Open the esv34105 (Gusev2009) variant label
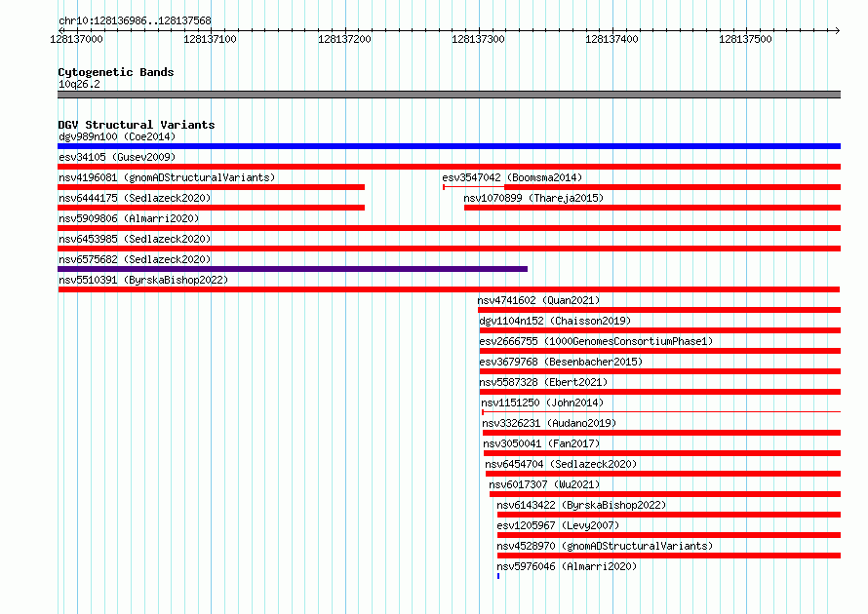Screen dimensions: 868x614 [117, 157]
